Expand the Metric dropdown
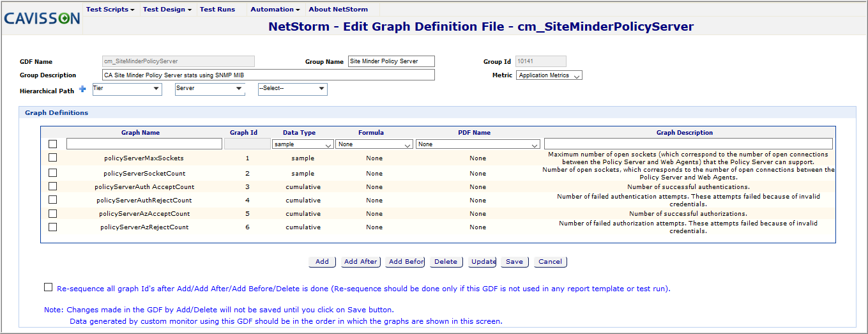The height and width of the screenshot is (334, 868). click(x=549, y=75)
